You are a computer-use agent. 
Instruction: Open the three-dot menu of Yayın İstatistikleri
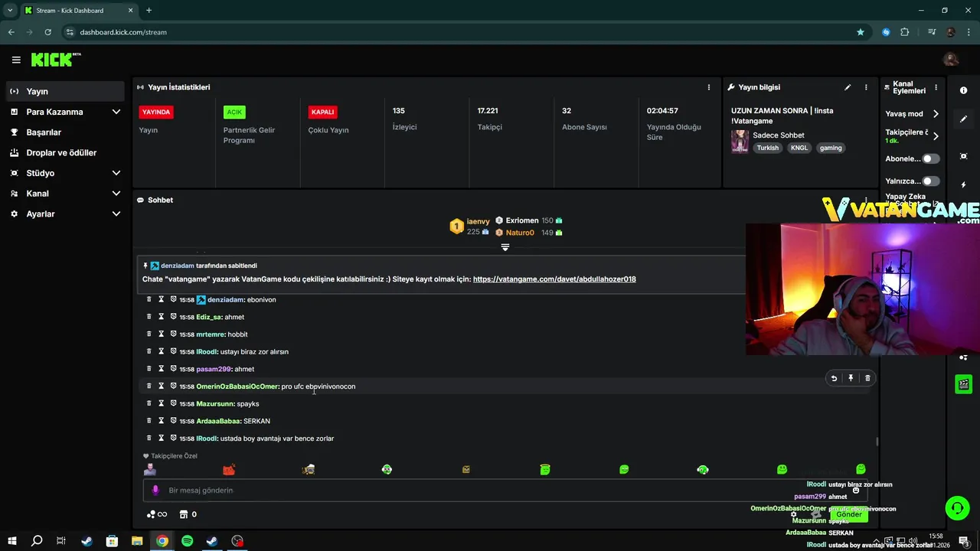point(709,87)
